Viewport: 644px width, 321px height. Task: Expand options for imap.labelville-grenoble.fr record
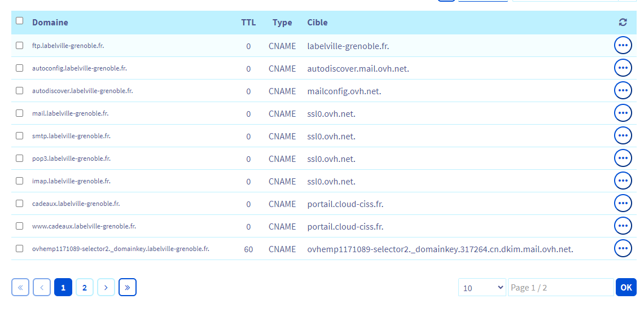[x=623, y=181]
